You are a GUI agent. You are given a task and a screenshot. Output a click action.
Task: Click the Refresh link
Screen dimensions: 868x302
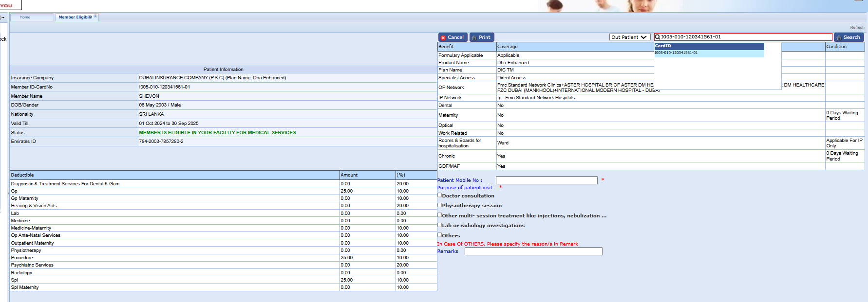857,27
